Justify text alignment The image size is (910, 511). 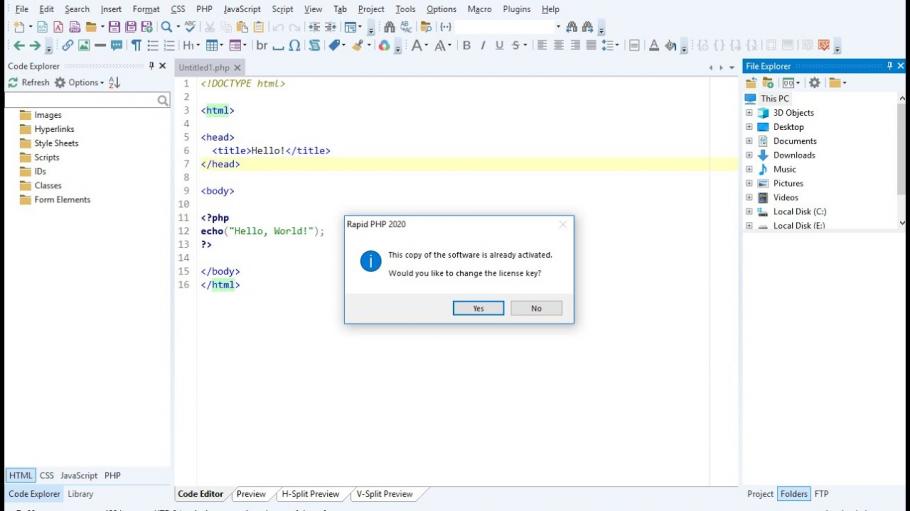pos(591,45)
